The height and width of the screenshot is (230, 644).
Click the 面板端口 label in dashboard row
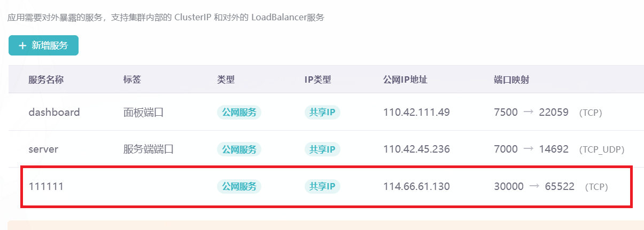[143, 112]
